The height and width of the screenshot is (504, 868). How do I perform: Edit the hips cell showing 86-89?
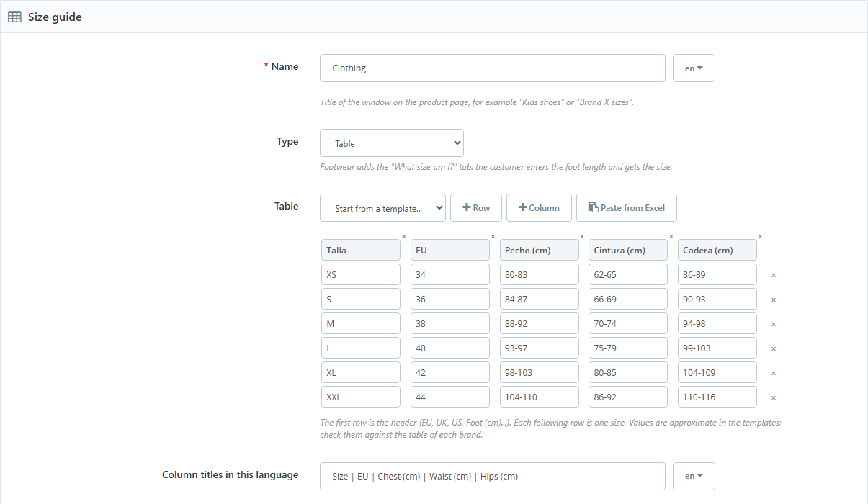717,274
